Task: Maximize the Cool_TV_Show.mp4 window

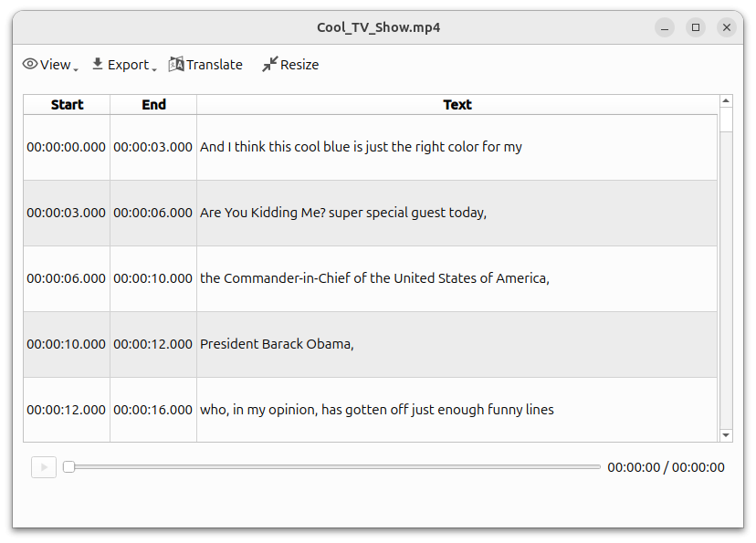Action: (x=696, y=27)
